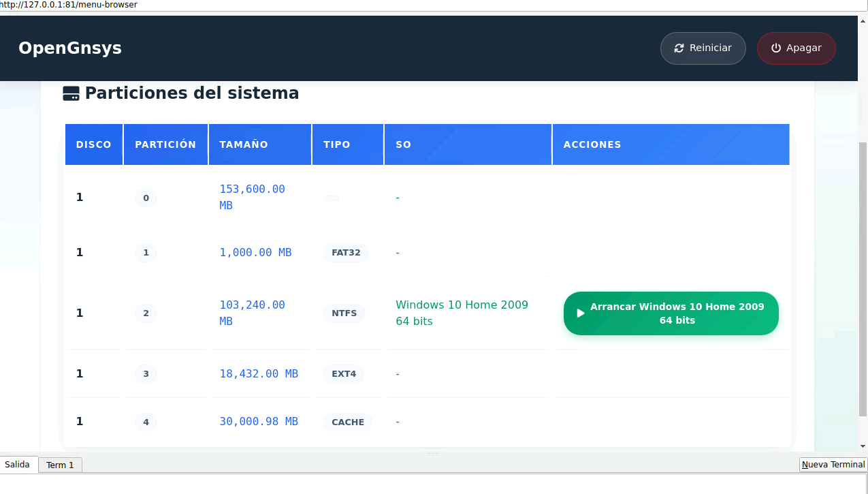Select the FAT32 type badge
The height and width of the screenshot is (494, 868).
(x=346, y=253)
